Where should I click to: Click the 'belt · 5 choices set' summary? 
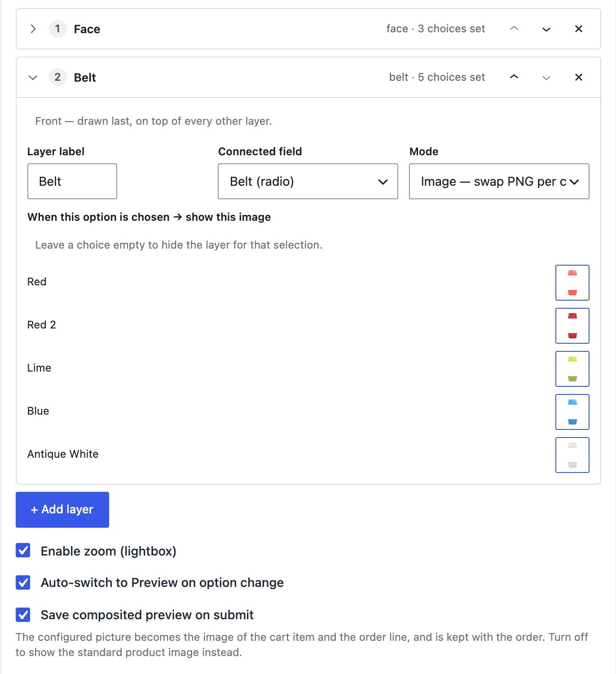(437, 77)
